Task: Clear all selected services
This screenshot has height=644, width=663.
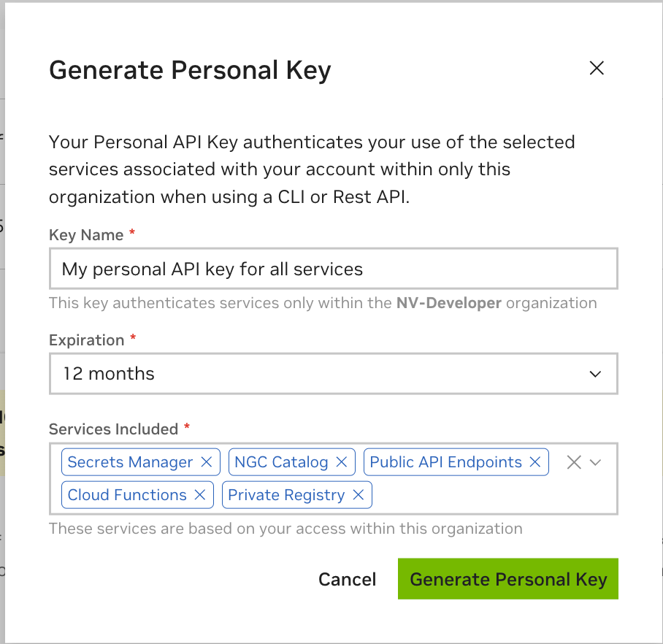Action: point(574,462)
